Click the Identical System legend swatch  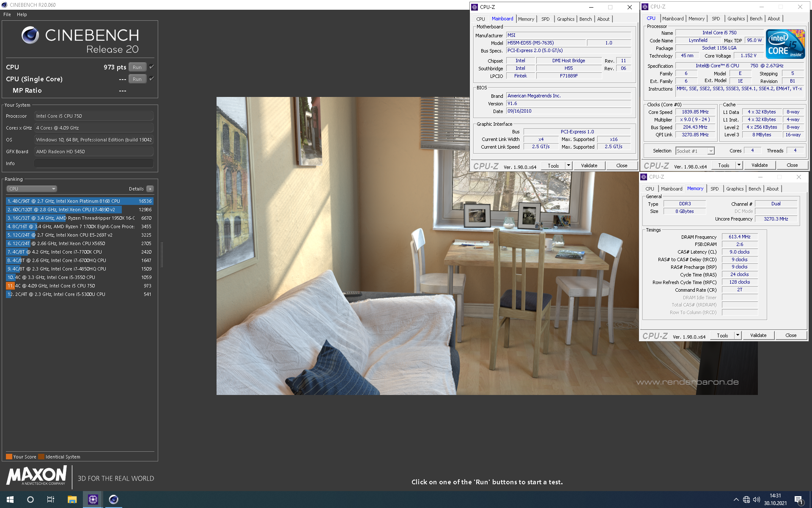click(x=41, y=457)
